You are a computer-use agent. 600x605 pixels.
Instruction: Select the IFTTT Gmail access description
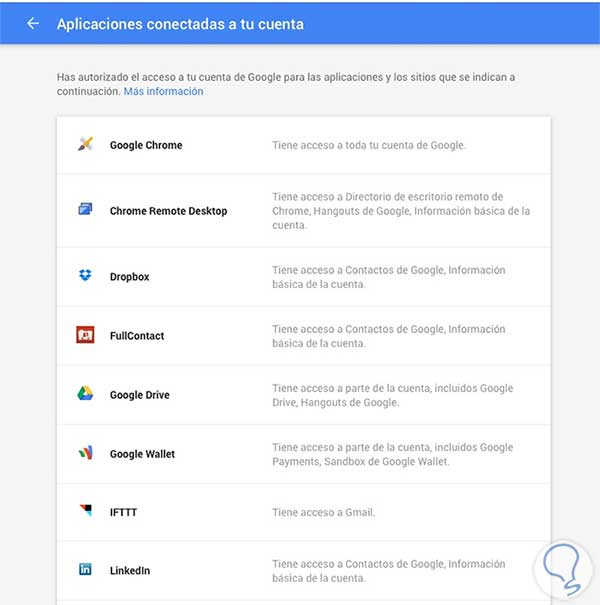click(326, 512)
